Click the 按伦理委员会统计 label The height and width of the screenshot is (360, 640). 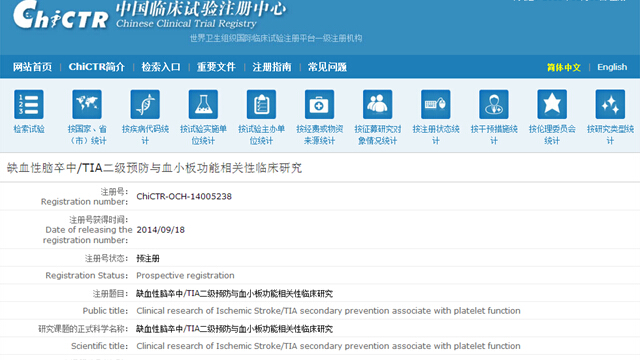click(x=552, y=135)
